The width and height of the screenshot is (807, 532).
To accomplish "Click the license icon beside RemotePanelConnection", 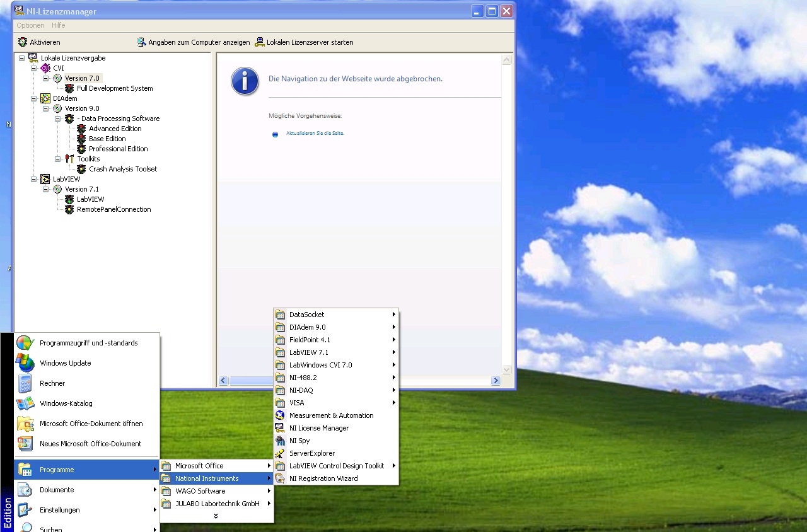I will click(x=69, y=209).
